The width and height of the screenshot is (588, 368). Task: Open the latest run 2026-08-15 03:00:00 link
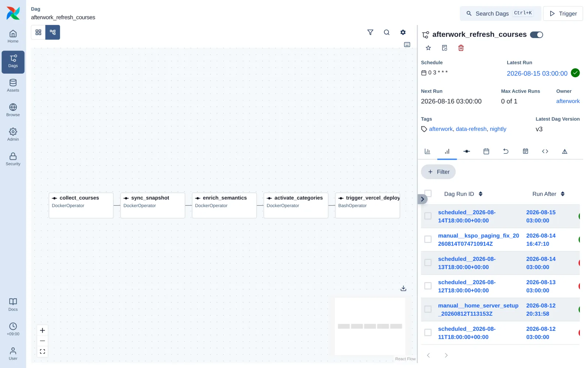point(537,74)
